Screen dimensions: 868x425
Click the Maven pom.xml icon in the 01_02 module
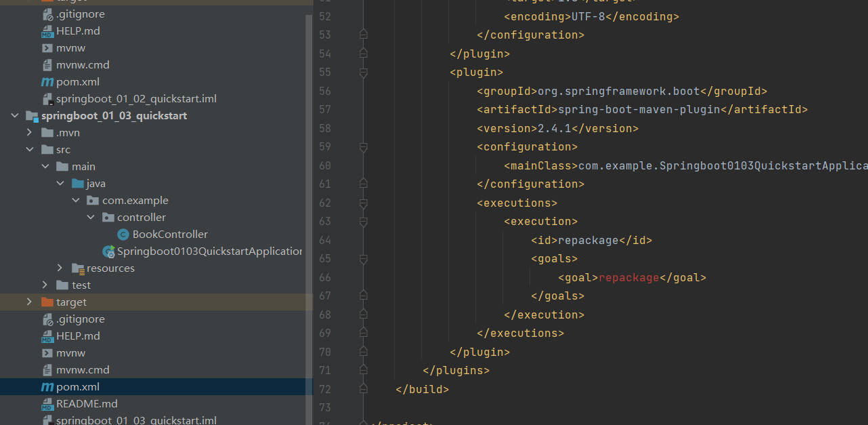47,82
